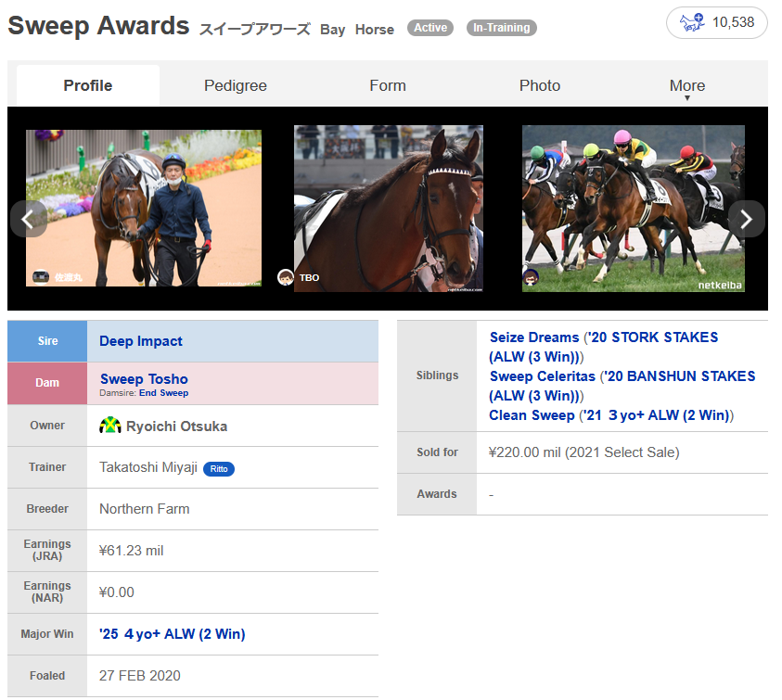Click the In-Training status badge
782x700 pixels.
click(x=501, y=28)
